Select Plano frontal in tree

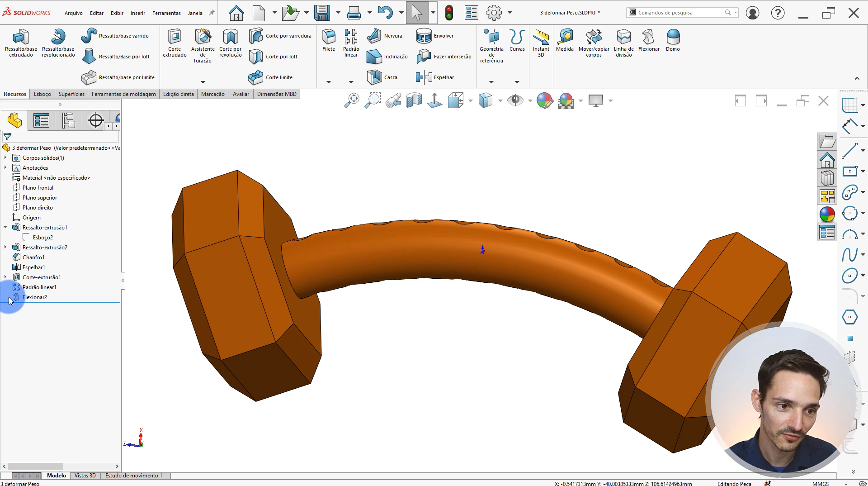tap(38, 188)
